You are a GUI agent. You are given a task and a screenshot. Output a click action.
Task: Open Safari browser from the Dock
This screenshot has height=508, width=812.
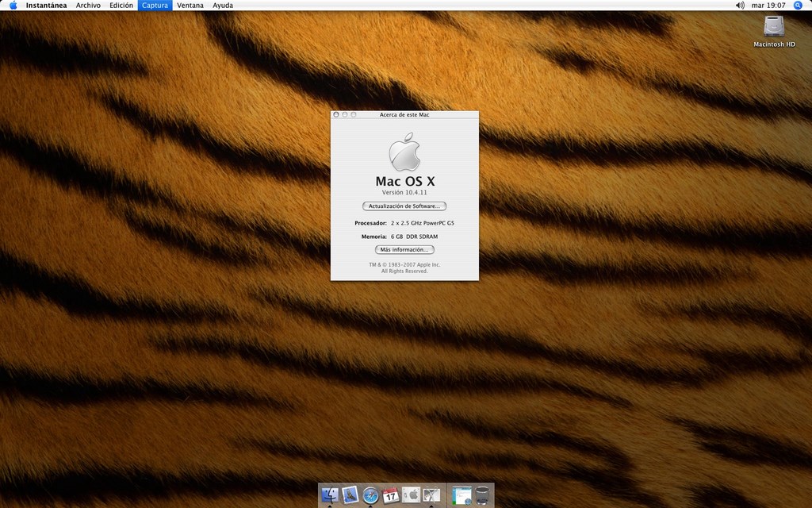pos(370,495)
